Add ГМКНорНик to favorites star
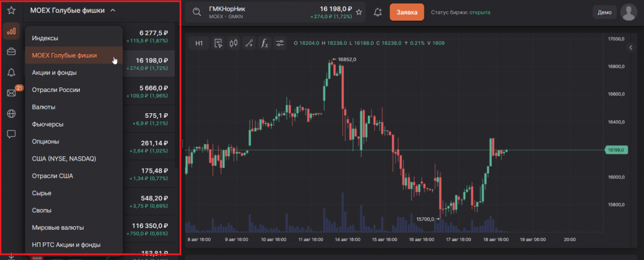Viewport: 644px width, 260px height. (359, 13)
